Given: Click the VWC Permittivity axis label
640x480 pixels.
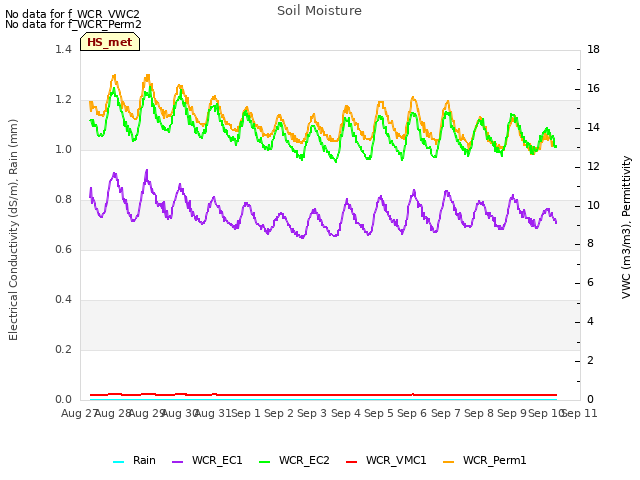Looking at the screenshot, I should pyautogui.click(x=627, y=227).
